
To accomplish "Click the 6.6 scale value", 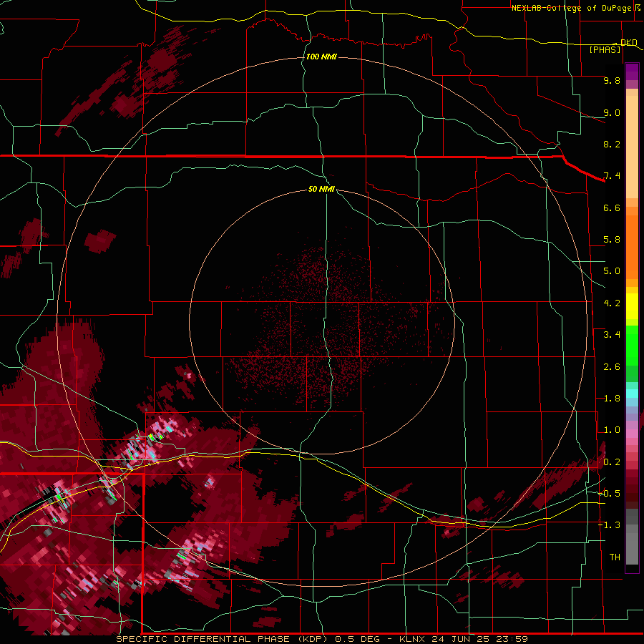I will [612, 208].
